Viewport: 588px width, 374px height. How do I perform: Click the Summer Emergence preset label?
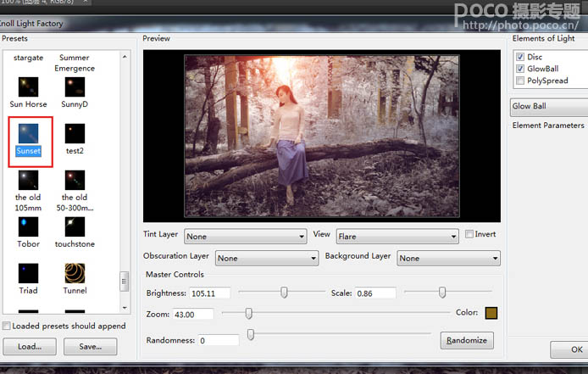coord(75,63)
